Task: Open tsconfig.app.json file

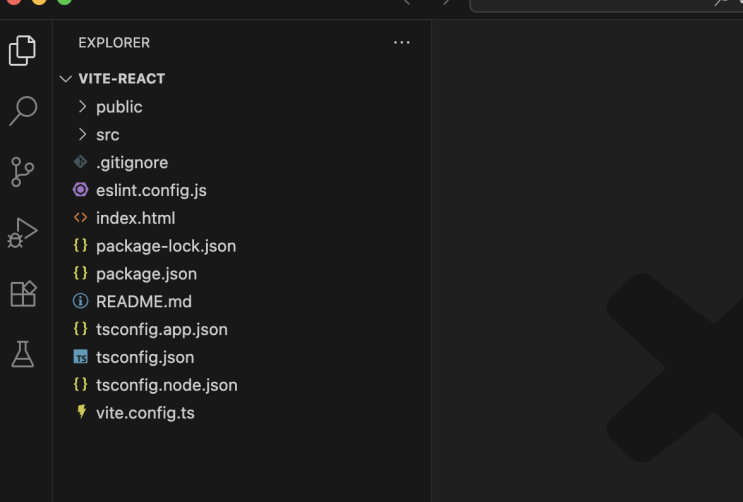Action: coord(161,329)
